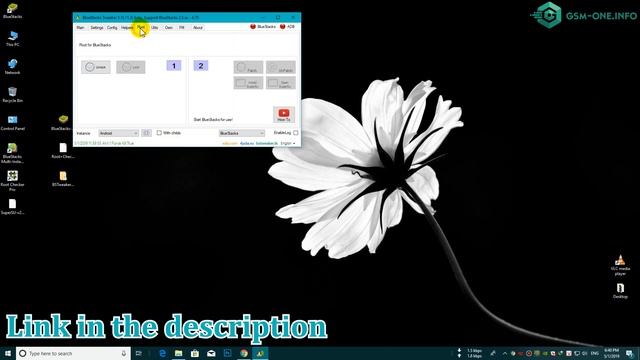Screen dimensions: 640x360
Task: Open the BlueStacks desktop shortcut at top left
Action: [12, 11]
